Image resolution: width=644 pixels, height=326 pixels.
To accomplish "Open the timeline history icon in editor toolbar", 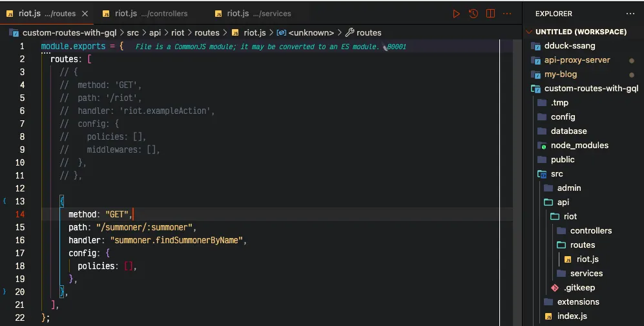I will tap(473, 14).
